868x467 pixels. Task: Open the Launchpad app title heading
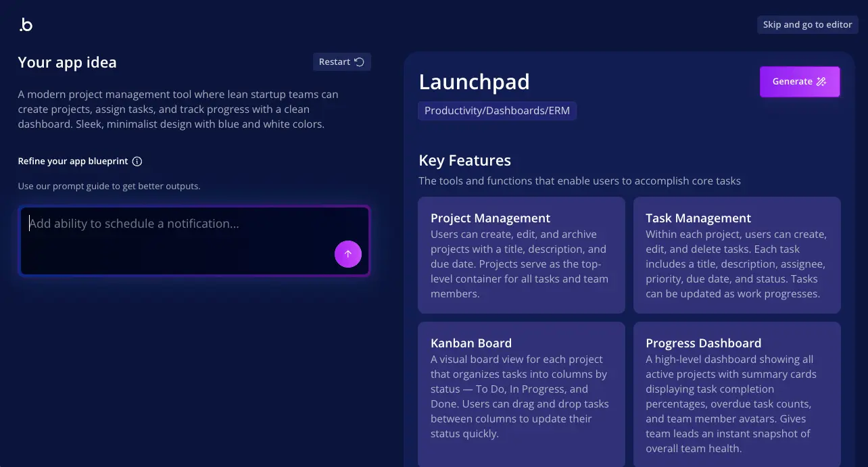pos(474,82)
